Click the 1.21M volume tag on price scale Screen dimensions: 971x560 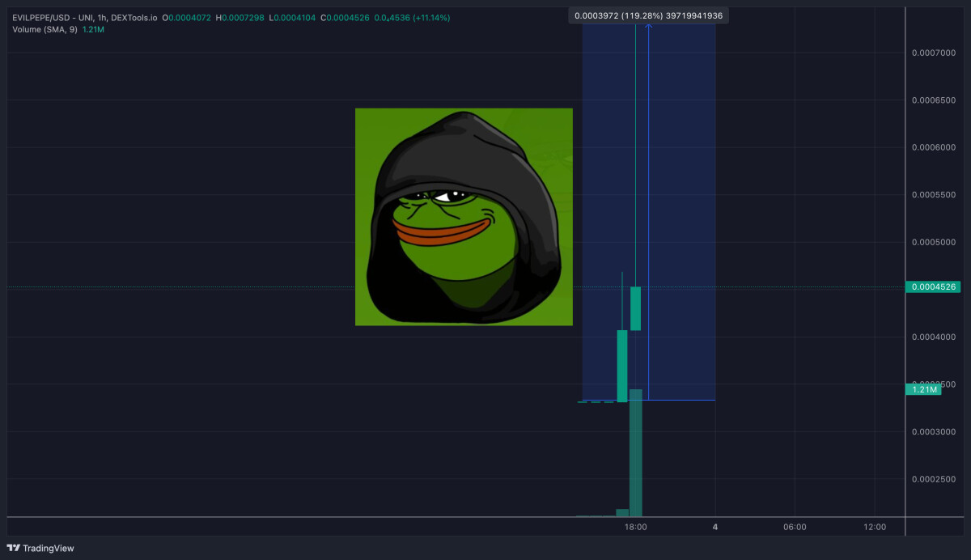pyautogui.click(x=922, y=388)
